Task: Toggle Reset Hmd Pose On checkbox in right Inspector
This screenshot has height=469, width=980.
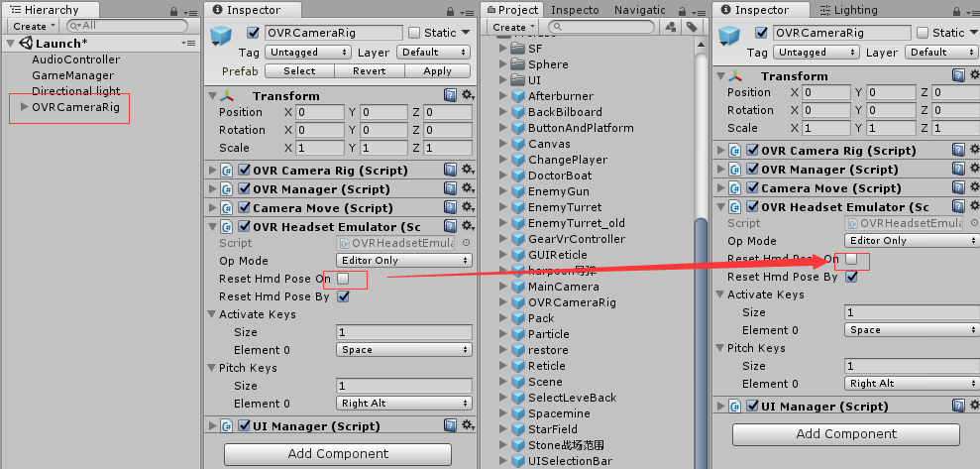Action: pos(850,258)
